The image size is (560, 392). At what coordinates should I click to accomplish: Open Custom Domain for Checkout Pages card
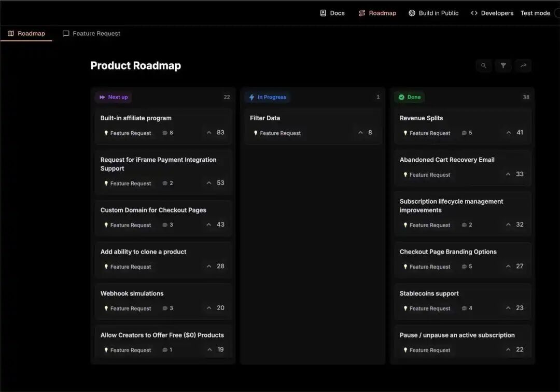tap(163, 218)
